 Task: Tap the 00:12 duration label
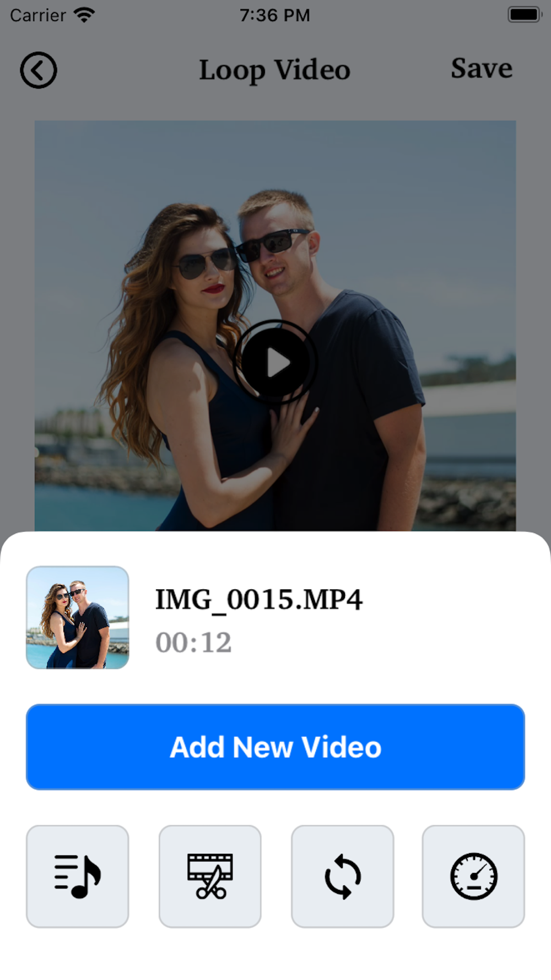click(x=193, y=643)
